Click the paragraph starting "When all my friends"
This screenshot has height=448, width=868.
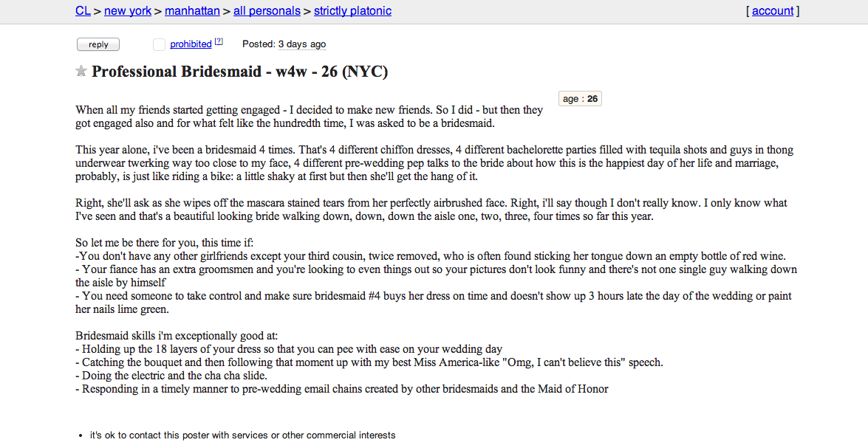point(309,117)
